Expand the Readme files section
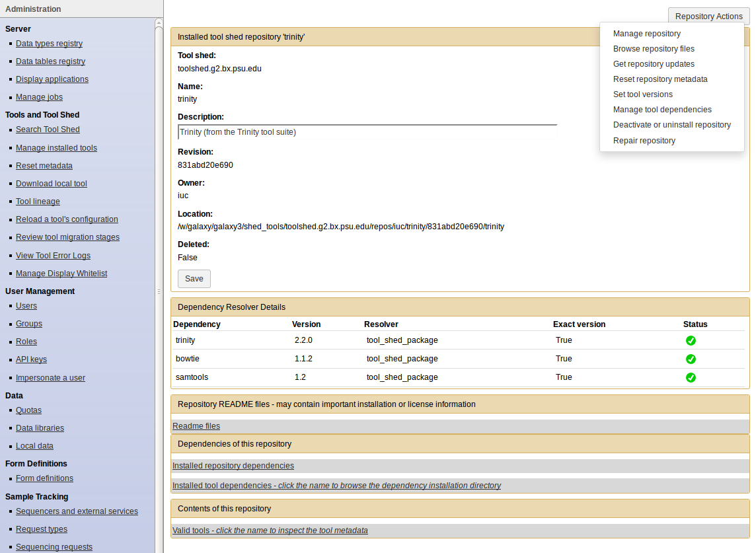This screenshot has height=553, width=756. tap(196, 426)
